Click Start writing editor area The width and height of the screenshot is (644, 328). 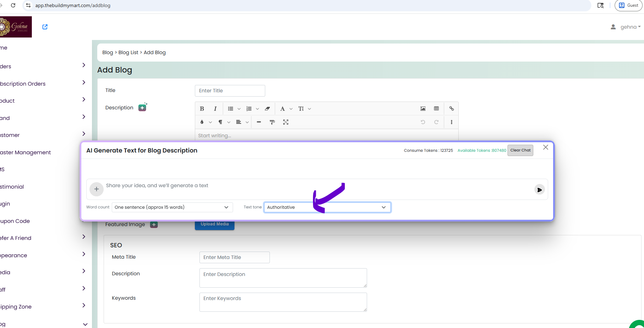326,136
